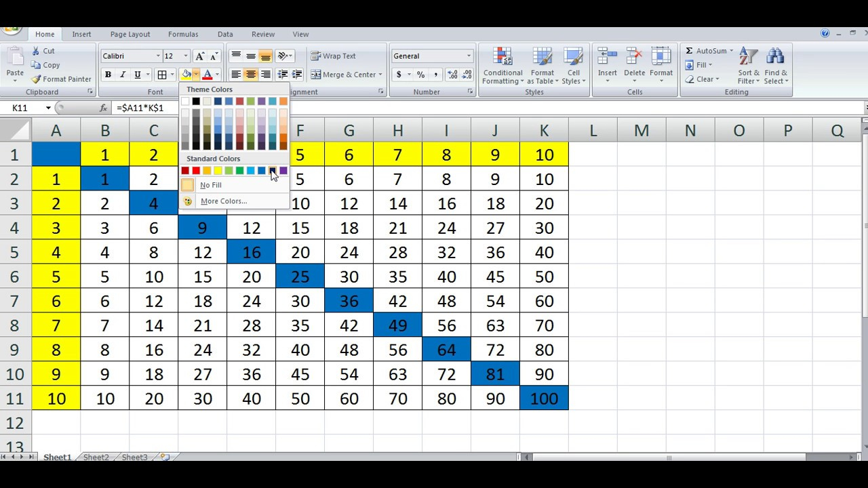Click the Increase Decimal icon

(452, 75)
